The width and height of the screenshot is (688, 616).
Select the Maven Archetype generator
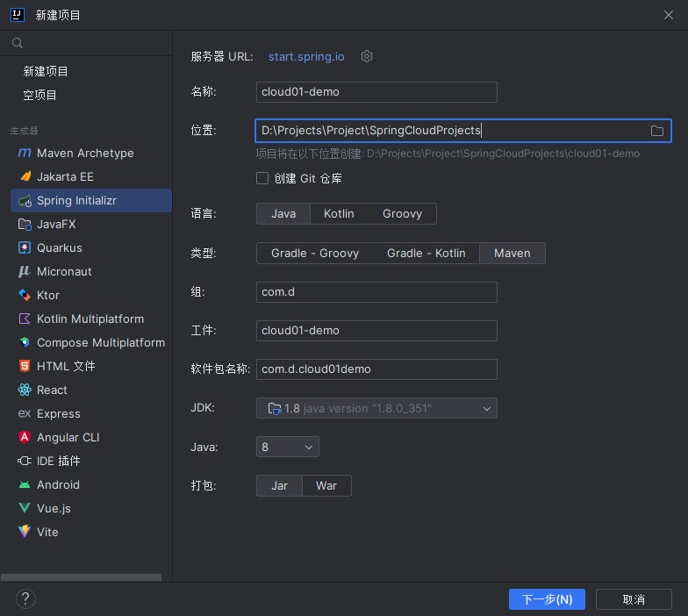pos(91,153)
